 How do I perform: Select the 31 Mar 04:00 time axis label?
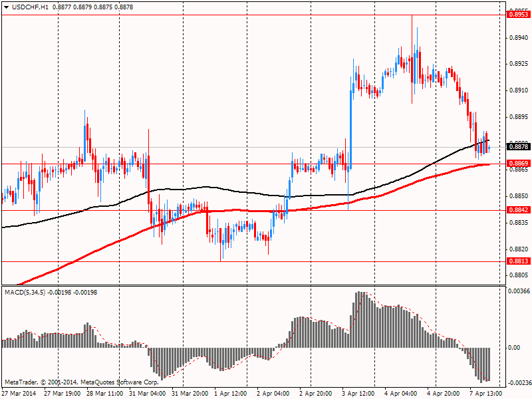tap(148, 393)
